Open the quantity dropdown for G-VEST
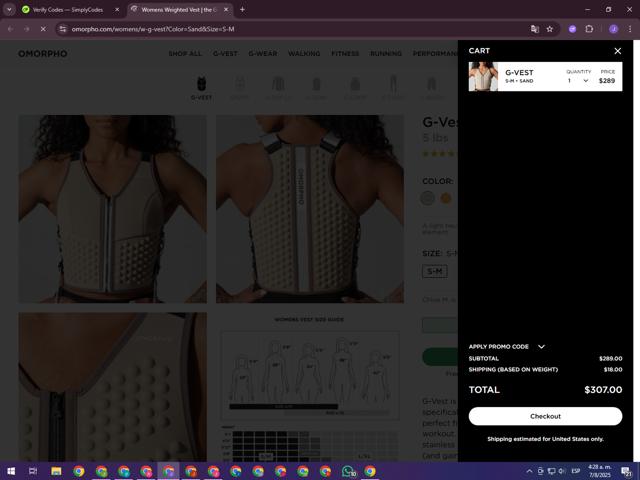 coord(578,80)
